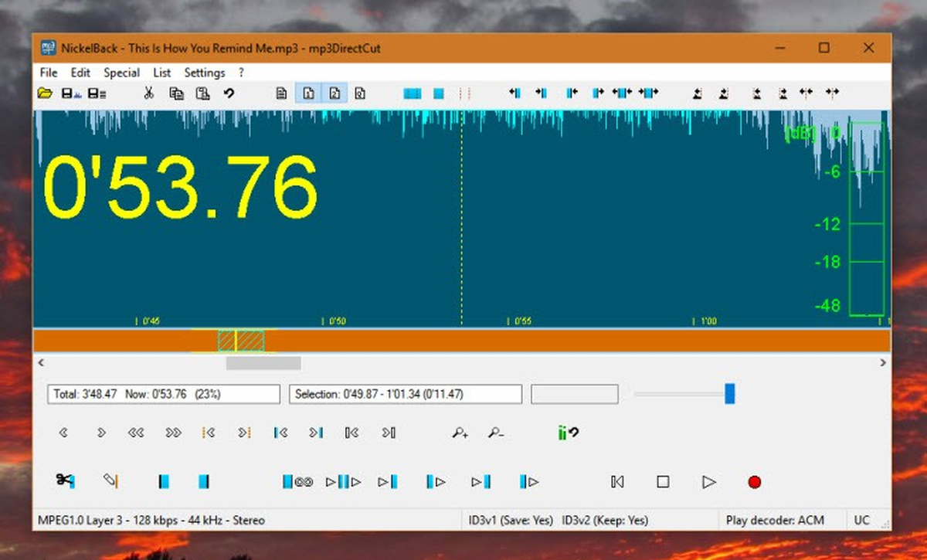Stop playback with the square Stop button

[x=663, y=481]
